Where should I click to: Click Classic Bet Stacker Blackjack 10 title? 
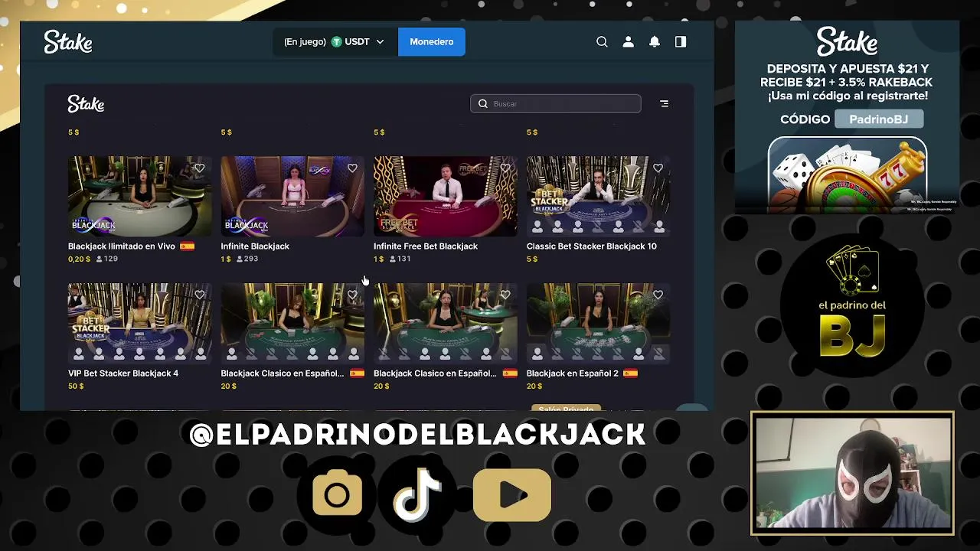pyautogui.click(x=592, y=246)
